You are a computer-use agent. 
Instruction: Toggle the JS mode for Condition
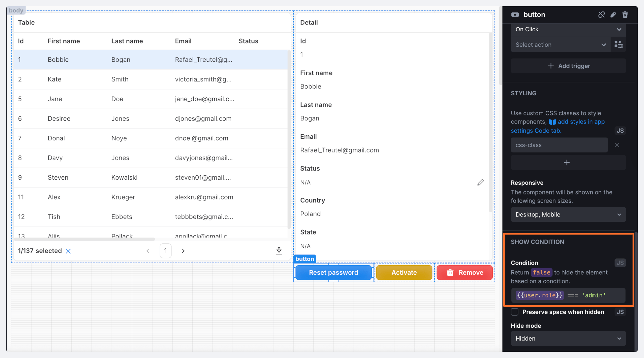620,263
